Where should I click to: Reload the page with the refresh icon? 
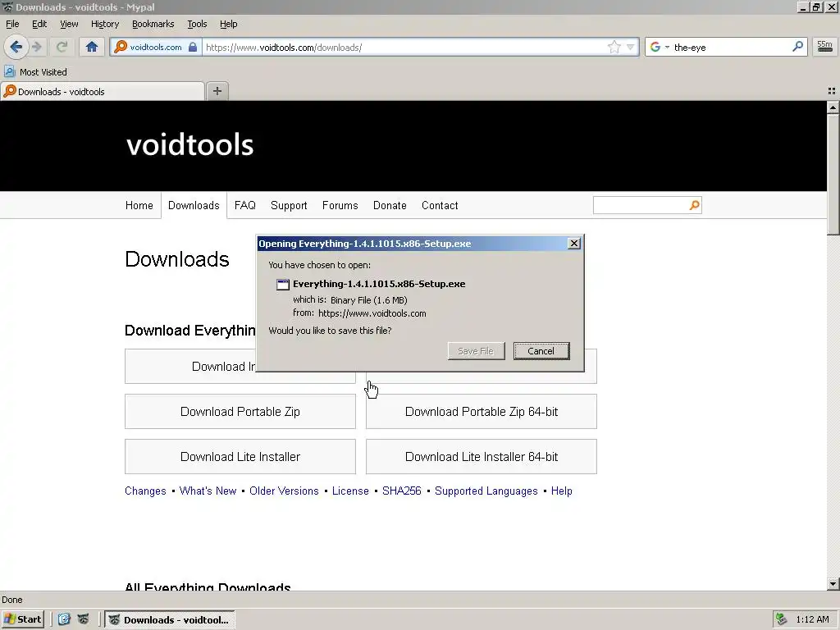62,47
